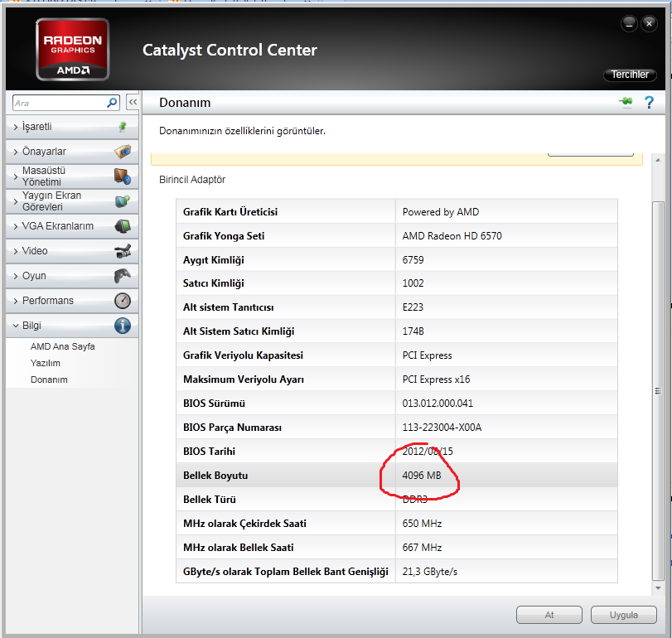Click the scrollbar up arrow
The image size is (672, 638).
pyautogui.click(x=658, y=160)
